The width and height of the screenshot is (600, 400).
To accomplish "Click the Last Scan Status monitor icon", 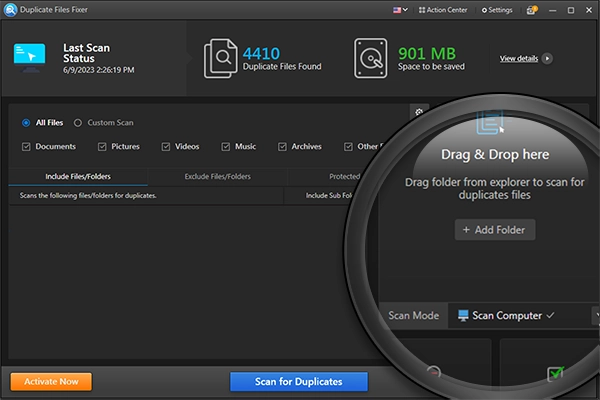I will click(x=29, y=58).
